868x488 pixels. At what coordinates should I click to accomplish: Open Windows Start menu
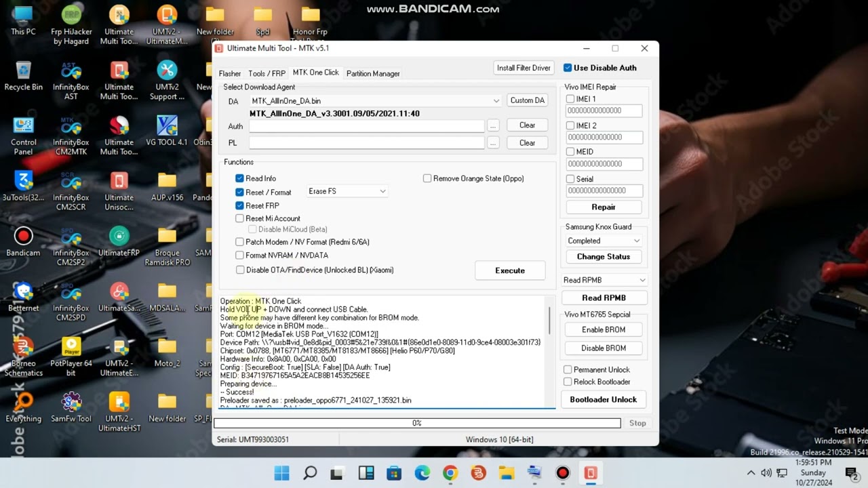pyautogui.click(x=281, y=473)
